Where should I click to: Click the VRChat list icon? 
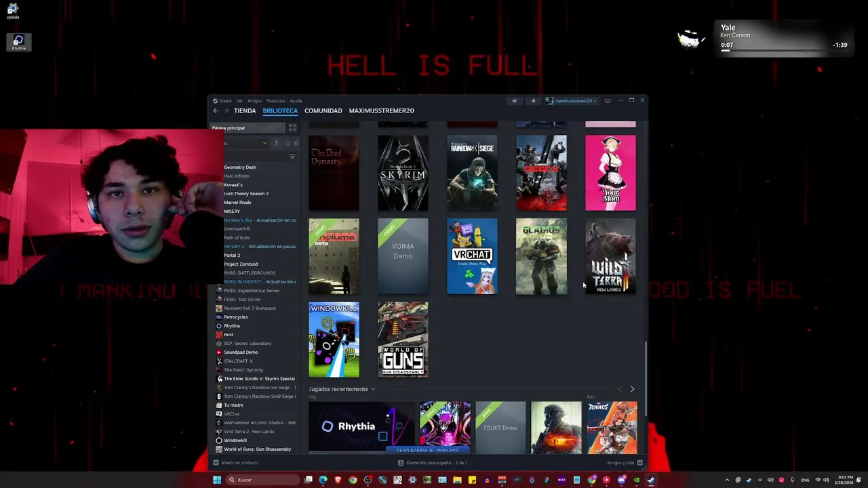point(219,414)
